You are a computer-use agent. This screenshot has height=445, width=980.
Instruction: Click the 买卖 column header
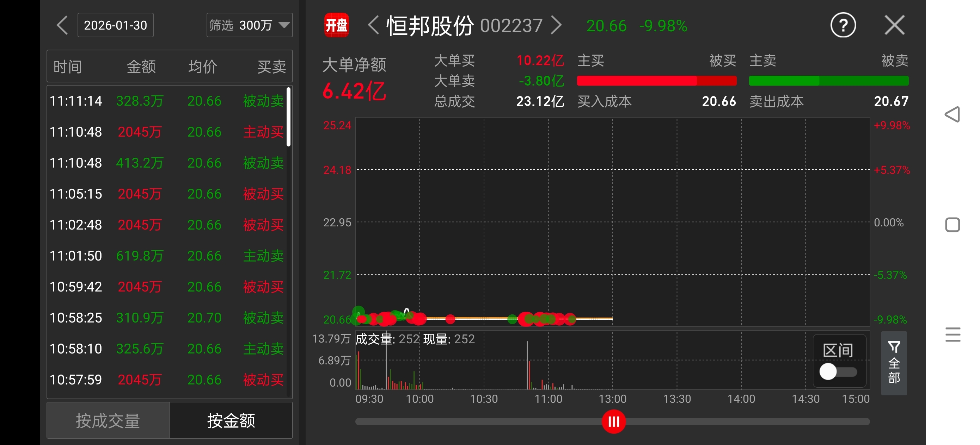(271, 67)
